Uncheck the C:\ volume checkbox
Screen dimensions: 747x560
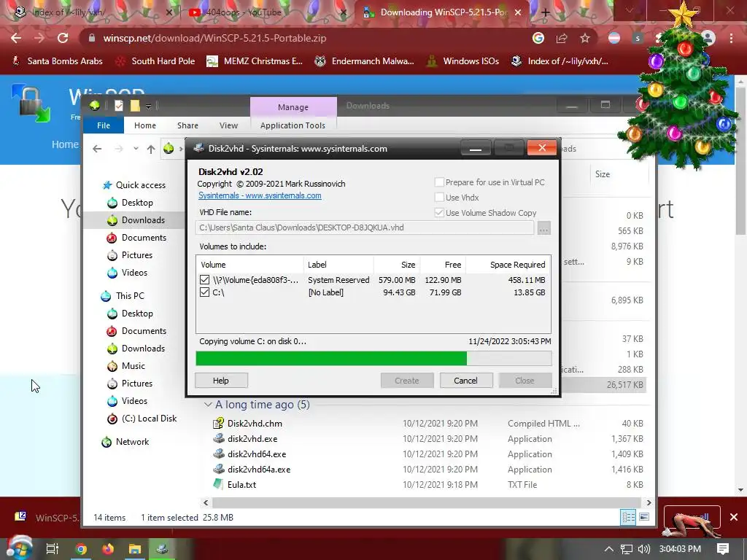(x=205, y=292)
